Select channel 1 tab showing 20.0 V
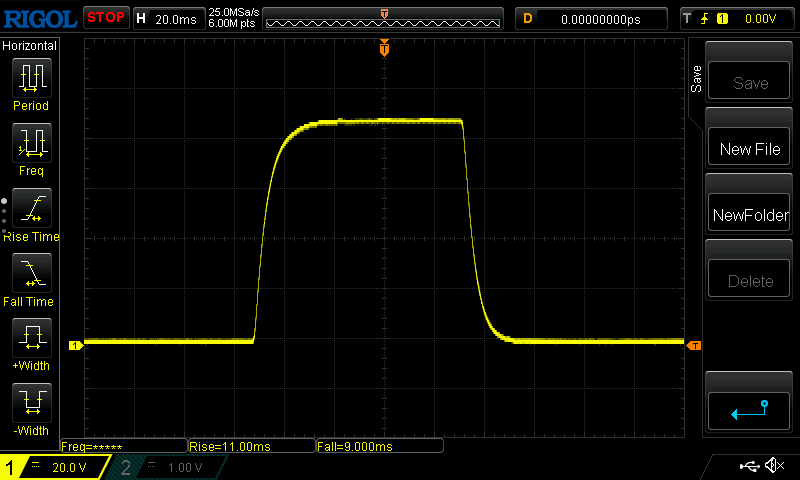This screenshot has width=800, height=480. (55, 467)
